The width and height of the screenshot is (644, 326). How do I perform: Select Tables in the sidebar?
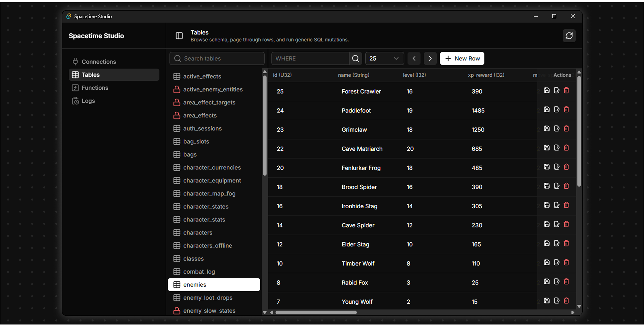(114, 75)
